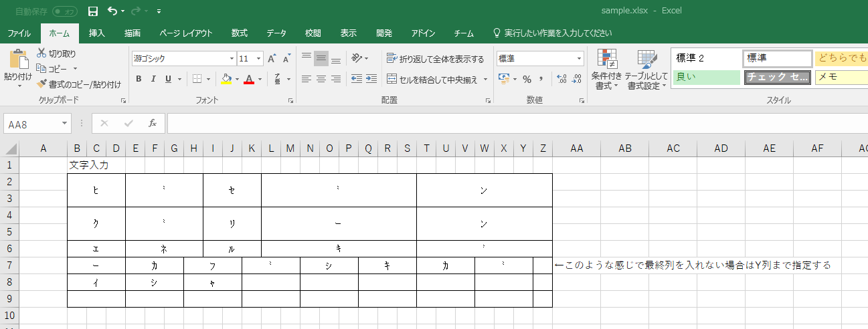Click the Percent Style icon
Screen dimensions: 868x329
tap(527, 79)
